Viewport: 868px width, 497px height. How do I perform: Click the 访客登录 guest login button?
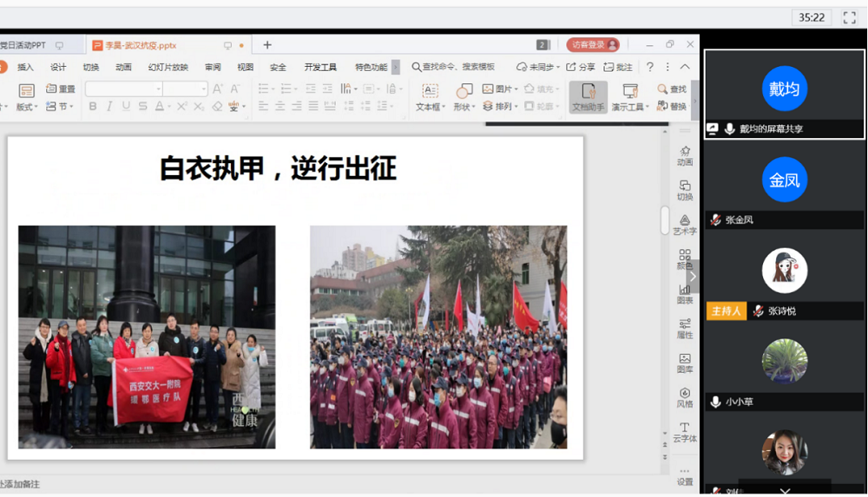[x=593, y=45]
